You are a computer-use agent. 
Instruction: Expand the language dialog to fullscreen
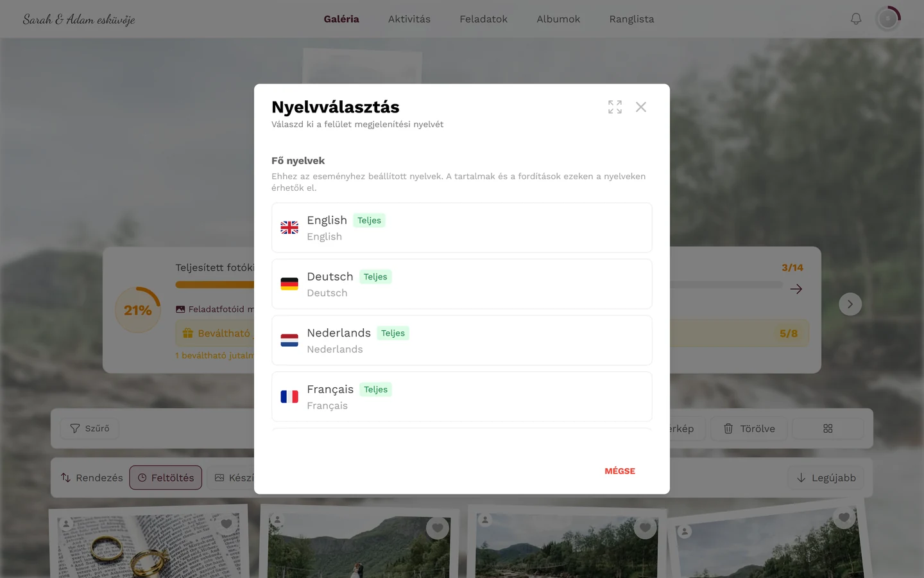(615, 107)
